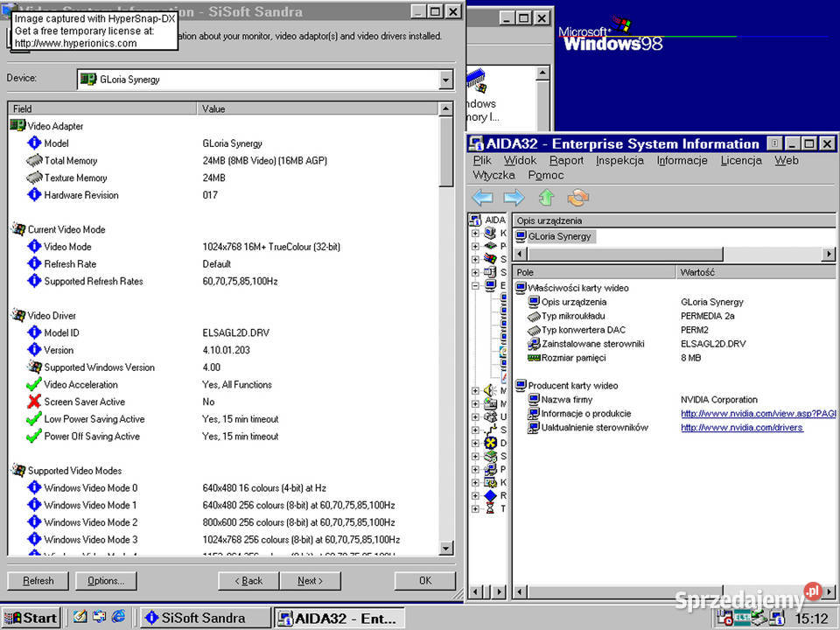Click the Informacje o produkcie row icon
This screenshot has width=840, height=630.
(534, 414)
